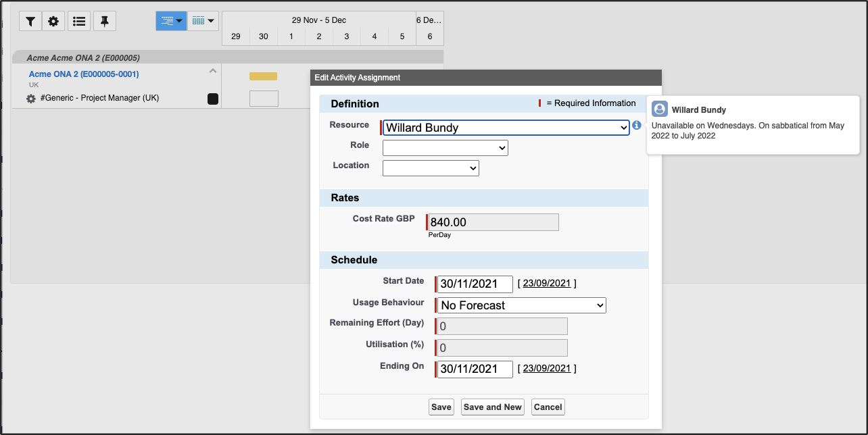Click the Remaining Effort (Day) field
The image size is (868, 435).
[502, 327]
